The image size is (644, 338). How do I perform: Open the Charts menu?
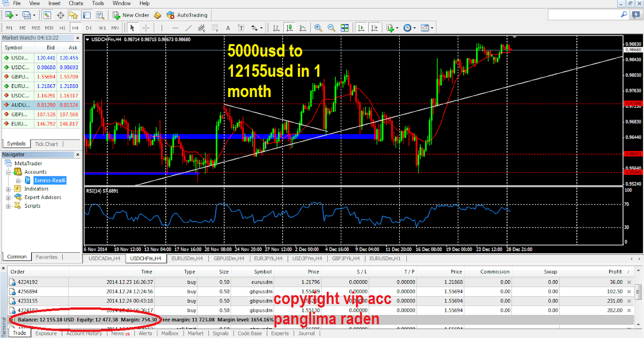(76, 3)
